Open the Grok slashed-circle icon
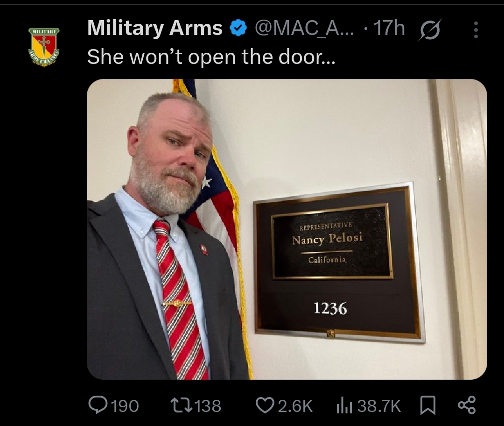 click(x=430, y=29)
